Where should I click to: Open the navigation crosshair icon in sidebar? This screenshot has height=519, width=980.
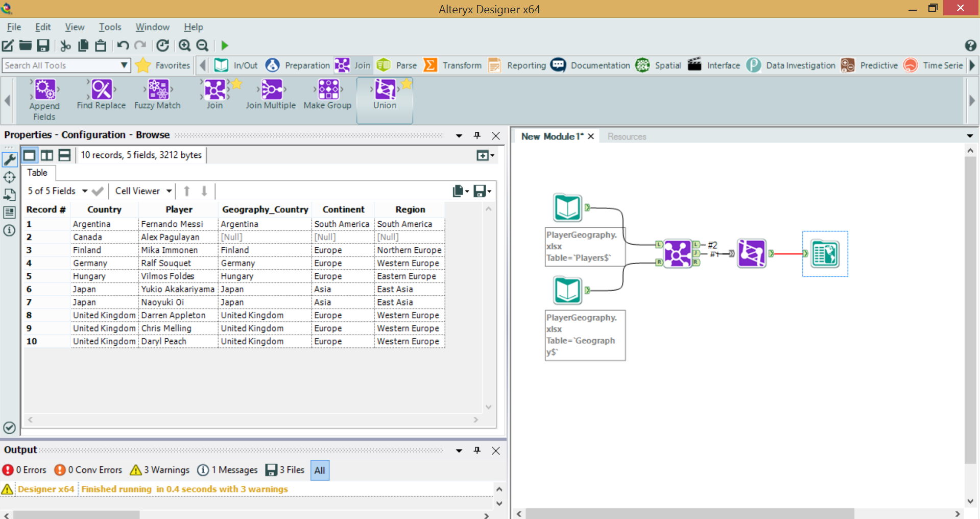(x=9, y=177)
